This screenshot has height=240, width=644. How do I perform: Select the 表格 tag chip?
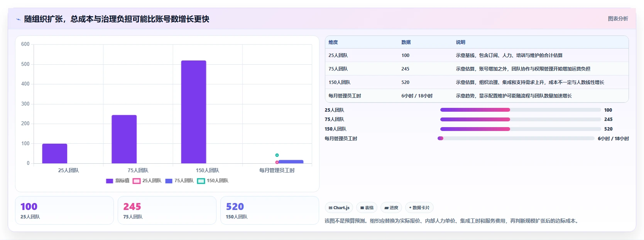(x=367, y=208)
